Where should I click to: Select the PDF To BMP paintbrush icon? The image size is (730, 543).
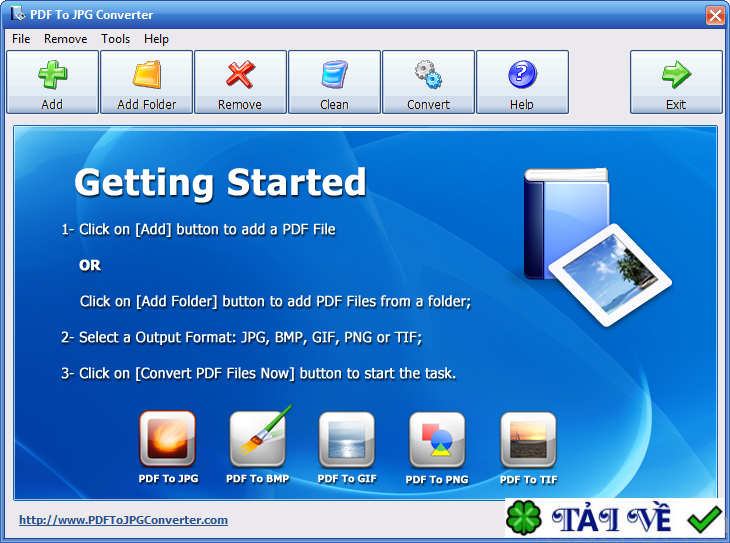pyautogui.click(x=260, y=437)
